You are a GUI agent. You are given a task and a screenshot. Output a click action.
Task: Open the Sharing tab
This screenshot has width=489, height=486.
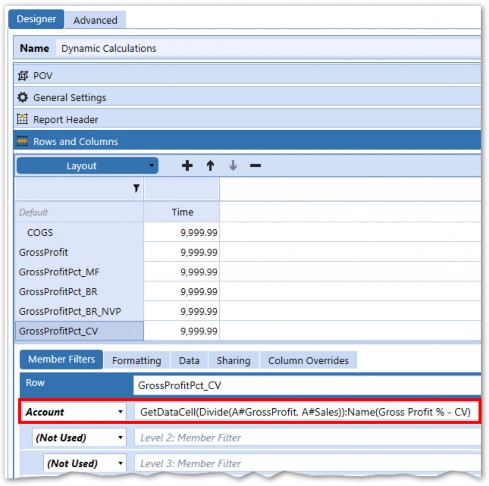pyautogui.click(x=233, y=360)
